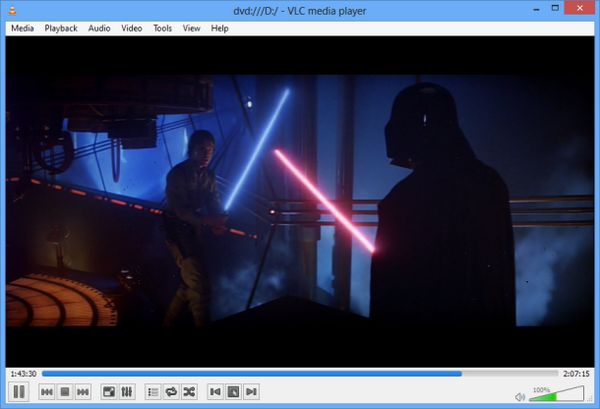Toggle loop repeat mode
This screenshot has width=600, height=409.
tap(171, 392)
